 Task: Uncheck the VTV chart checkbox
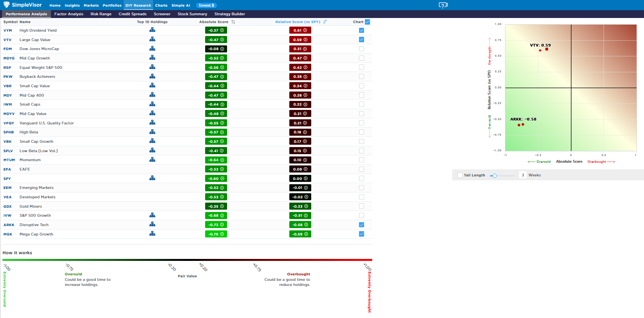tap(361, 40)
